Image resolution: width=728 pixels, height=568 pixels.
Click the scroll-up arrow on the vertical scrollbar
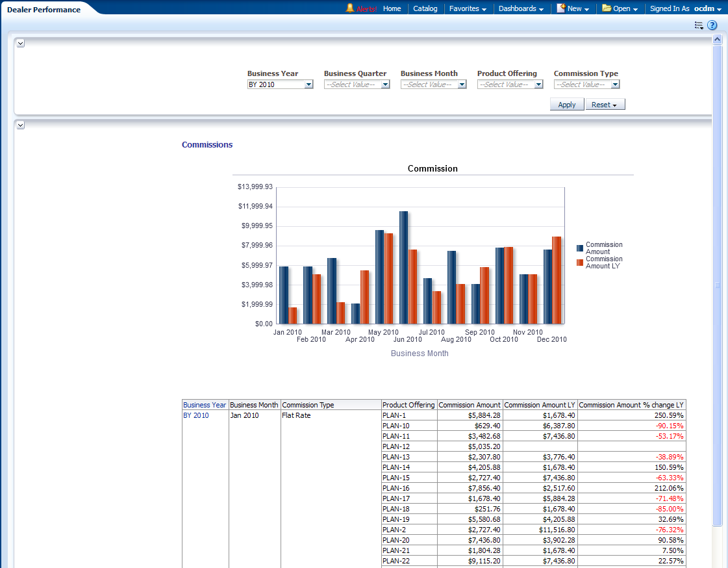(x=717, y=40)
